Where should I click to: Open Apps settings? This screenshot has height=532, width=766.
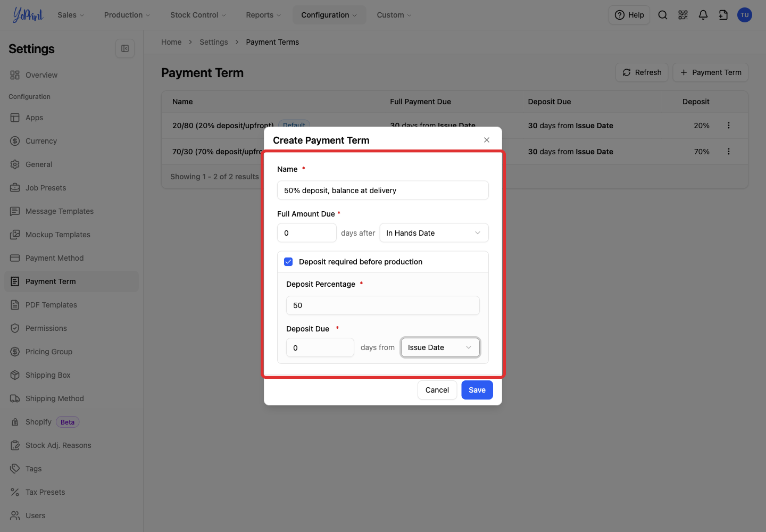pos(71,118)
